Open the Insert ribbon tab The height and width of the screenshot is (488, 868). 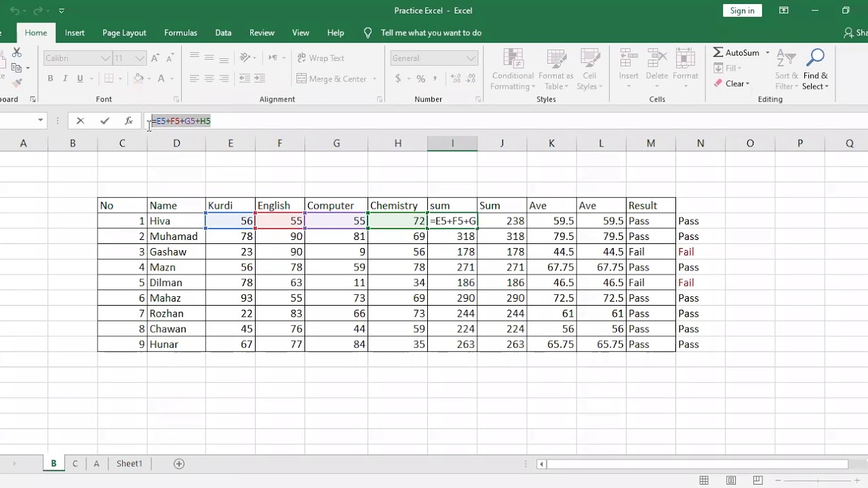(x=75, y=33)
